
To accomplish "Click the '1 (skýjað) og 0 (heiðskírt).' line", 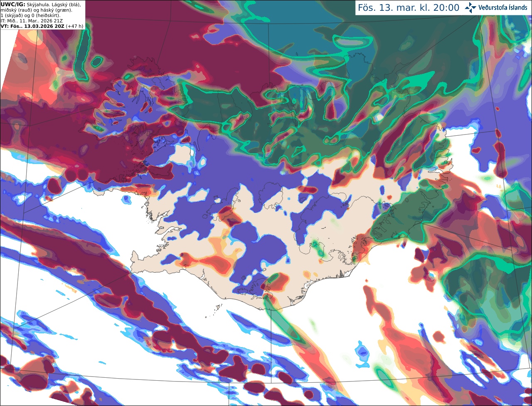I will (x=30, y=15).
